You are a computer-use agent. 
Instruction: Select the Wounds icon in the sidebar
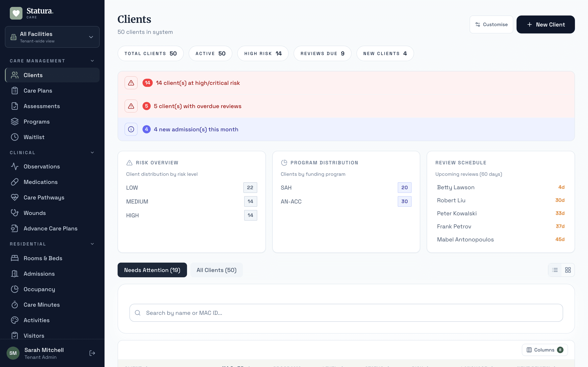(x=14, y=213)
